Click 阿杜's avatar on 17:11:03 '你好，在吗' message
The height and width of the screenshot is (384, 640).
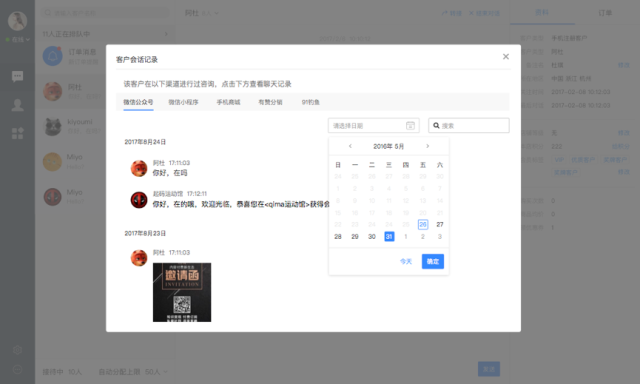point(139,168)
